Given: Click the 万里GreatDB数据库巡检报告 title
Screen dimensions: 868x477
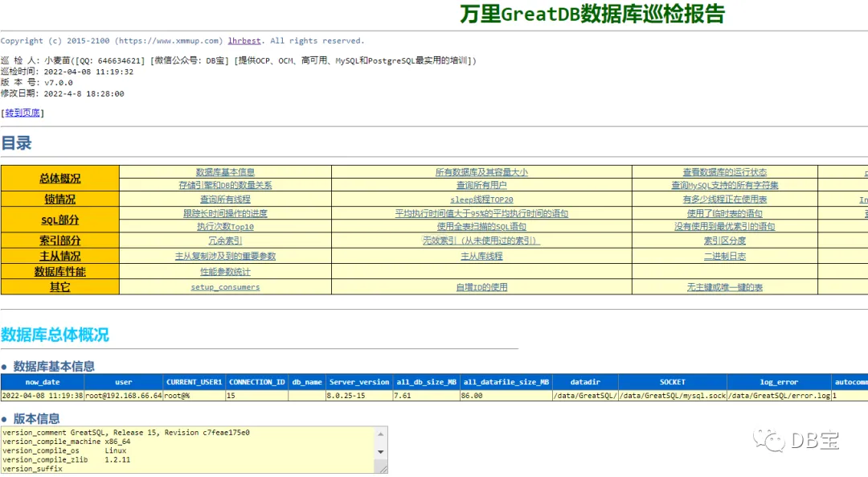Looking at the screenshot, I should pyautogui.click(x=592, y=14).
